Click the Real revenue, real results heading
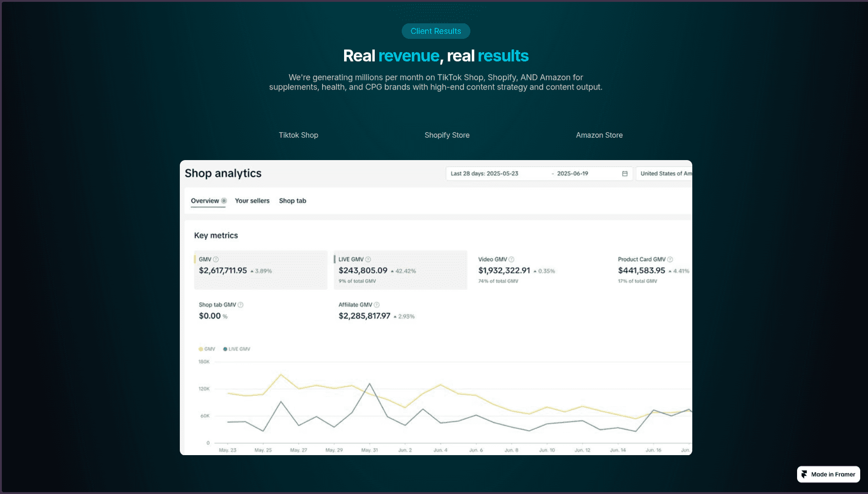The image size is (868, 494). 436,56
